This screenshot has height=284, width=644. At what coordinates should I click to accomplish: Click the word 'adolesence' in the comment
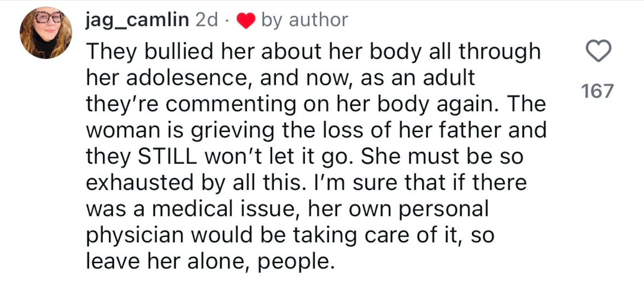click(186, 78)
